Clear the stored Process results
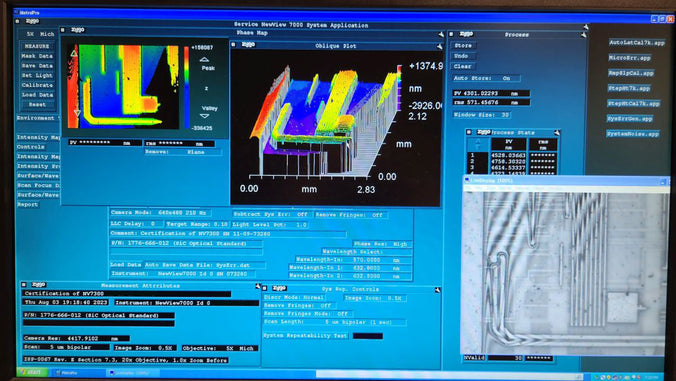Screen dimensions: 676x381 click(463, 66)
